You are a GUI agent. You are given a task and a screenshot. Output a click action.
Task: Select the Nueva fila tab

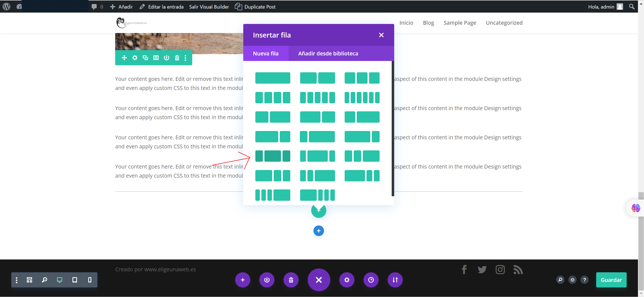[x=266, y=53]
